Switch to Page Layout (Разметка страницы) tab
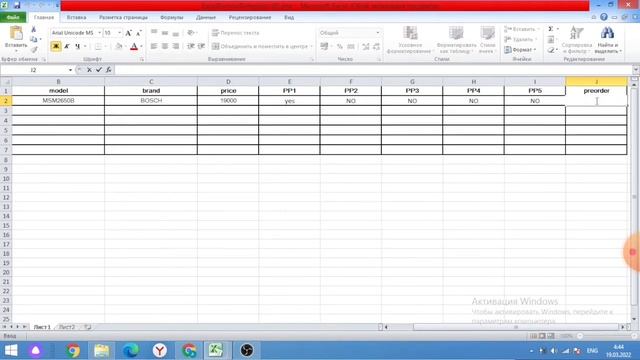Viewport: 640px width, 360px height. pos(123,18)
